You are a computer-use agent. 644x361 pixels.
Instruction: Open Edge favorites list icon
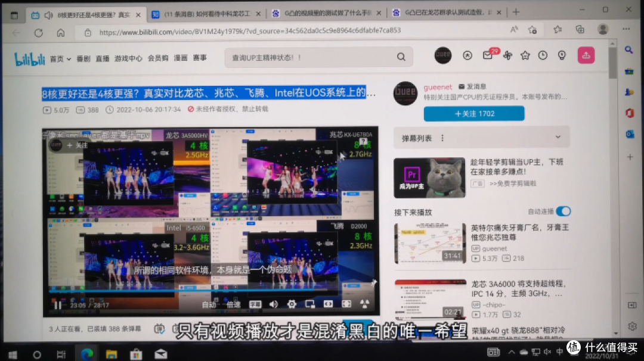[558, 30]
